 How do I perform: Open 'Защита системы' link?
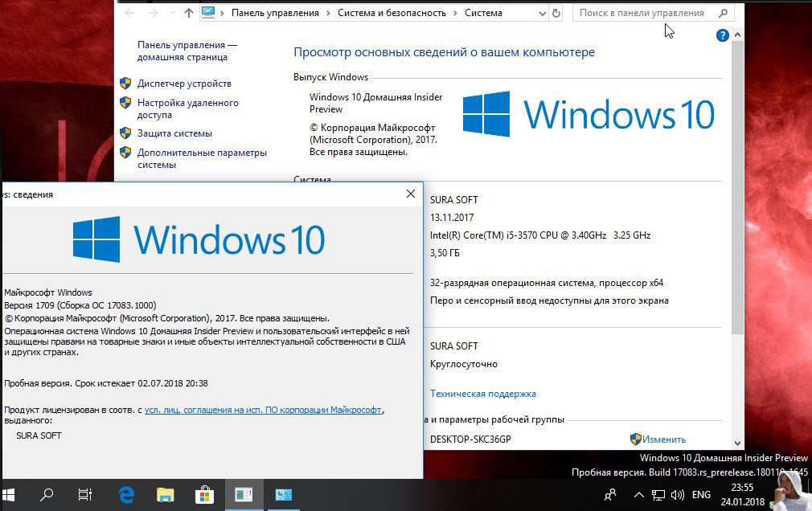pos(174,133)
